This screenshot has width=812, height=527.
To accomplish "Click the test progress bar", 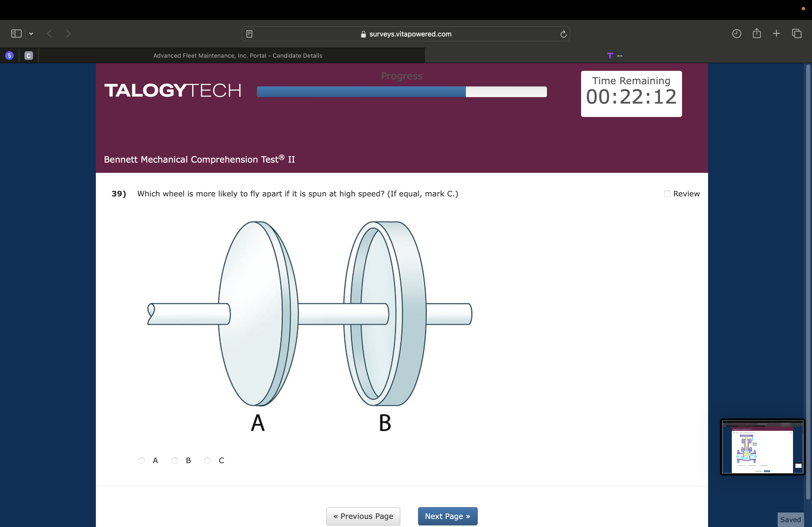I will 401,92.
